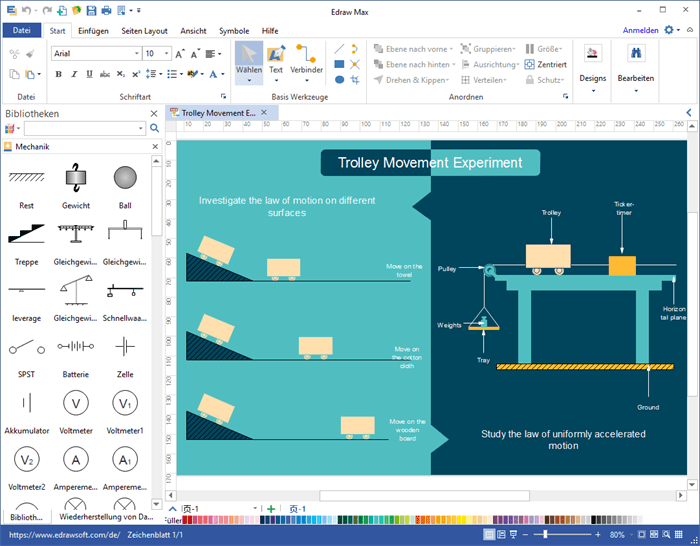Add a new page with green plus
This screenshot has width=700, height=546.
click(x=271, y=508)
